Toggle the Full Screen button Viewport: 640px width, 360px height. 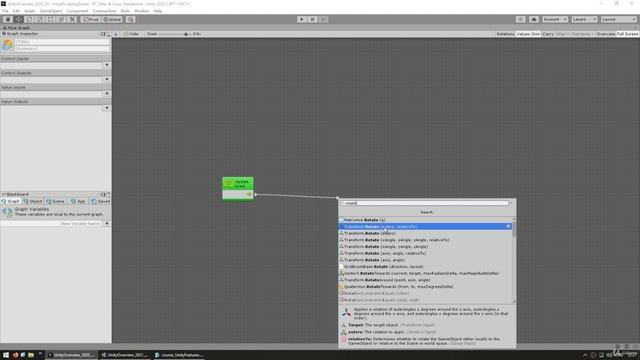pos(627,34)
